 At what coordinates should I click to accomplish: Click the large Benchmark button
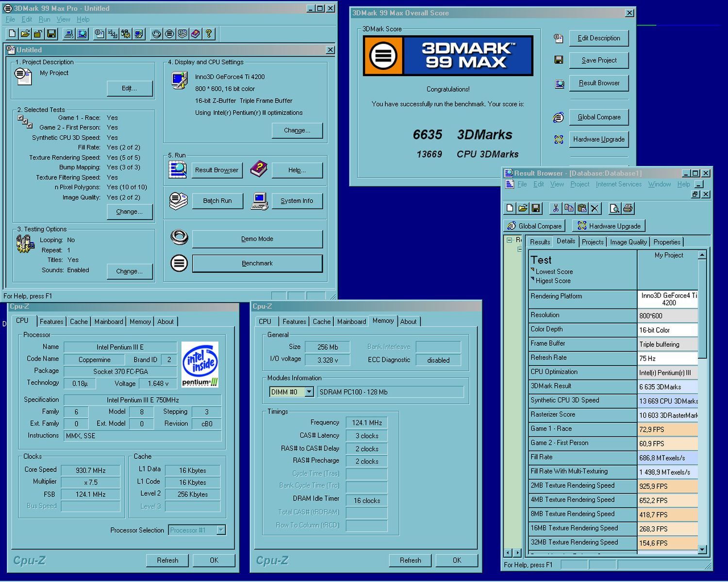coord(257,263)
